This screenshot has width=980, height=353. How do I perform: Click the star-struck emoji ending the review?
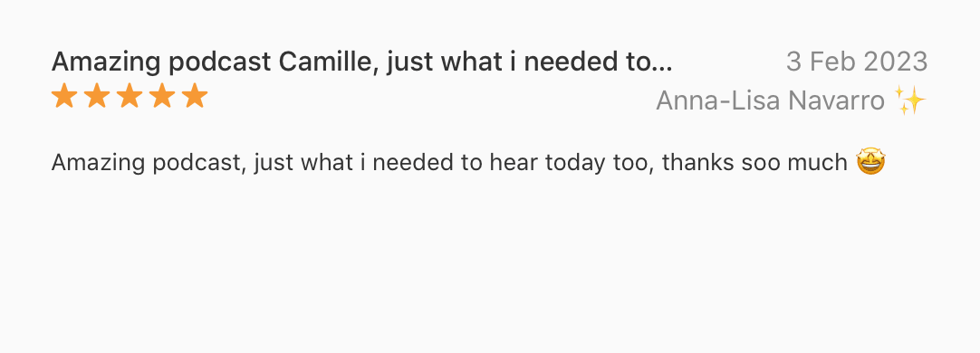coord(870,162)
